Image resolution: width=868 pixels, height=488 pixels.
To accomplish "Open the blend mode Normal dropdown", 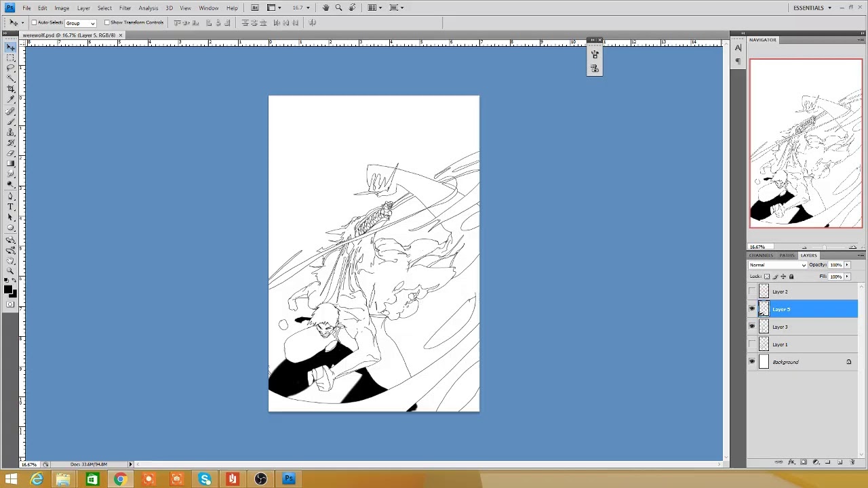I will (778, 265).
